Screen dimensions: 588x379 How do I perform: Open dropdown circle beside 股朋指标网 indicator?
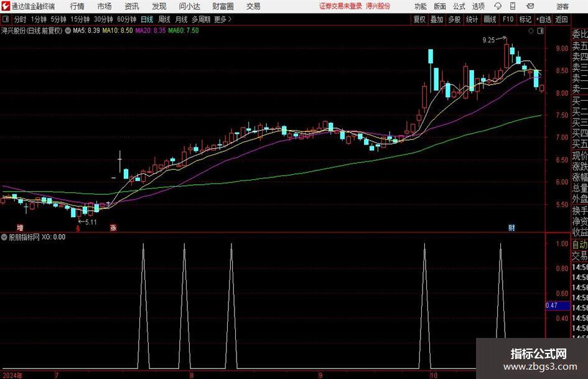coord(4,237)
